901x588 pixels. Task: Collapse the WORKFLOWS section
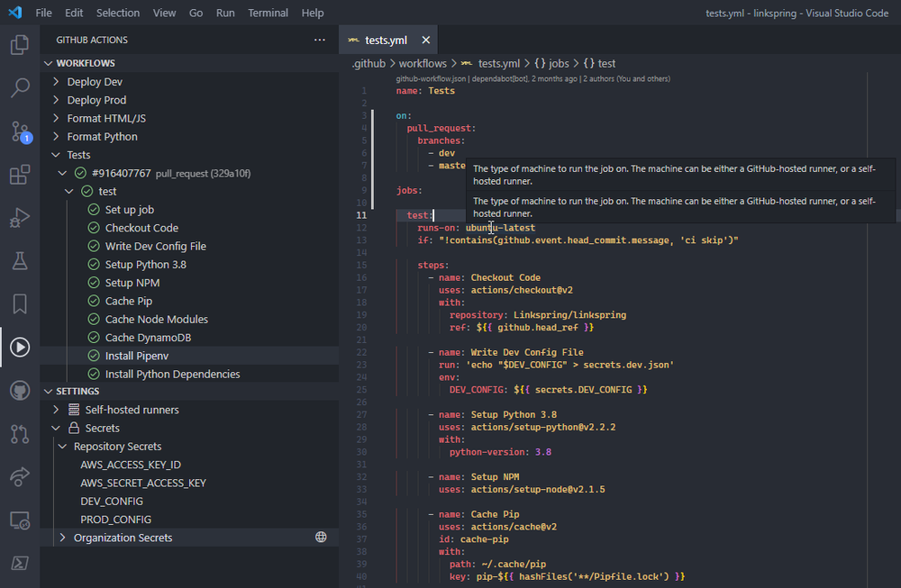click(x=49, y=63)
